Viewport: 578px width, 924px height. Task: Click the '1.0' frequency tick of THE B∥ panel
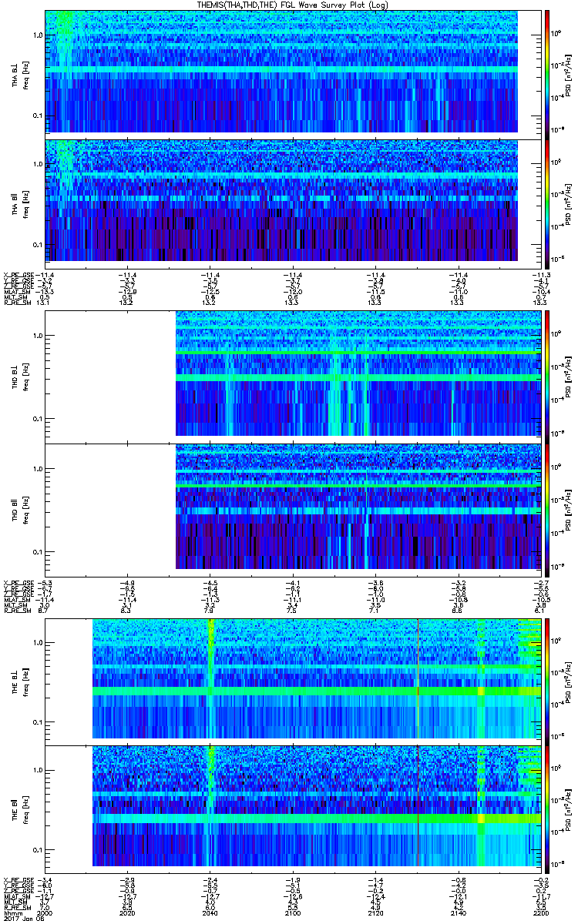[x=37, y=770]
